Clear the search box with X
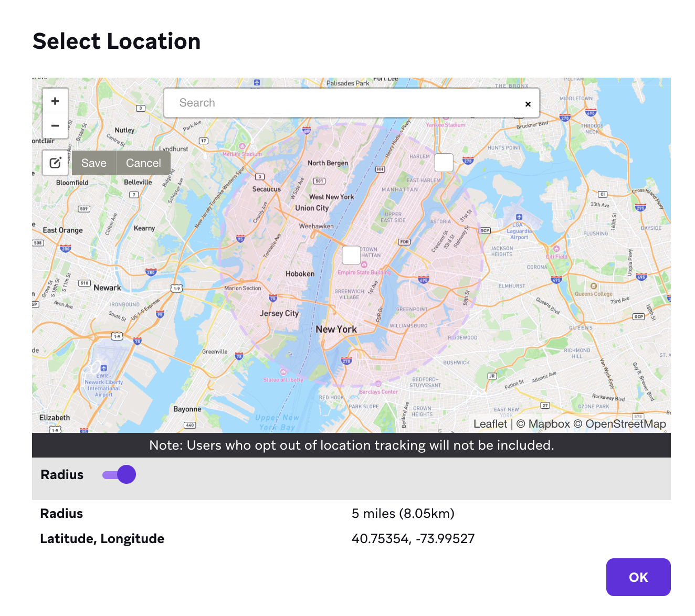695x616 pixels. click(x=528, y=104)
